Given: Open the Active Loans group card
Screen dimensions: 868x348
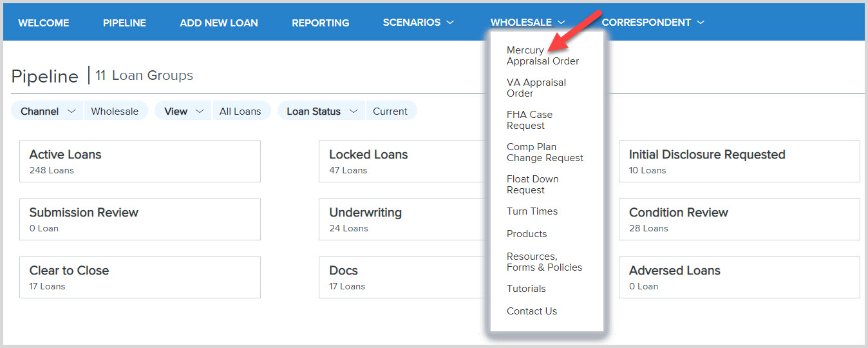Looking at the screenshot, I should pos(140,161).
